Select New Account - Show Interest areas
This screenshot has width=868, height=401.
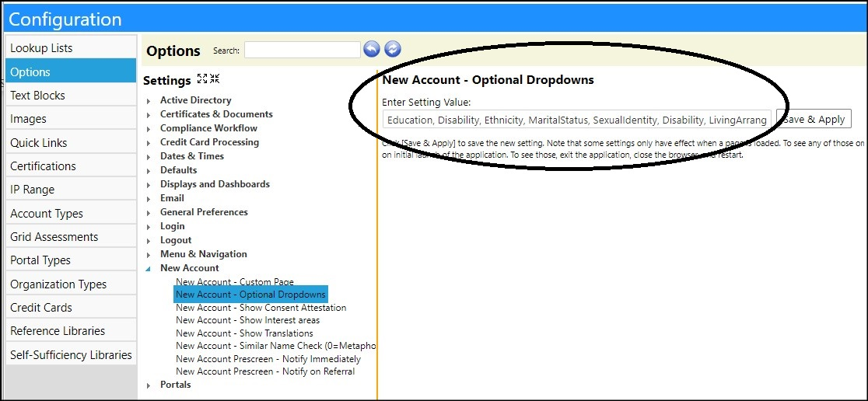coord(247,320)
